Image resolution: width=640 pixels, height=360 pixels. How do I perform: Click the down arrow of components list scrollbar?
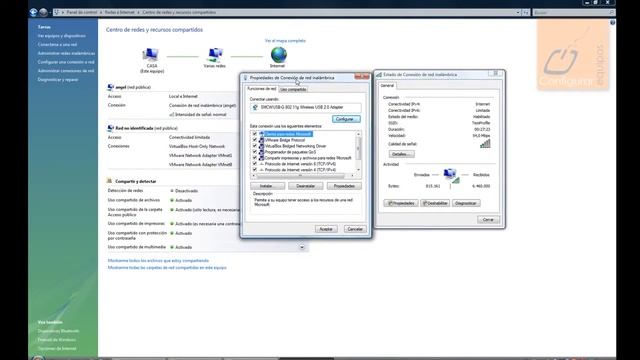pyautogui.click(x=358, y=169)
